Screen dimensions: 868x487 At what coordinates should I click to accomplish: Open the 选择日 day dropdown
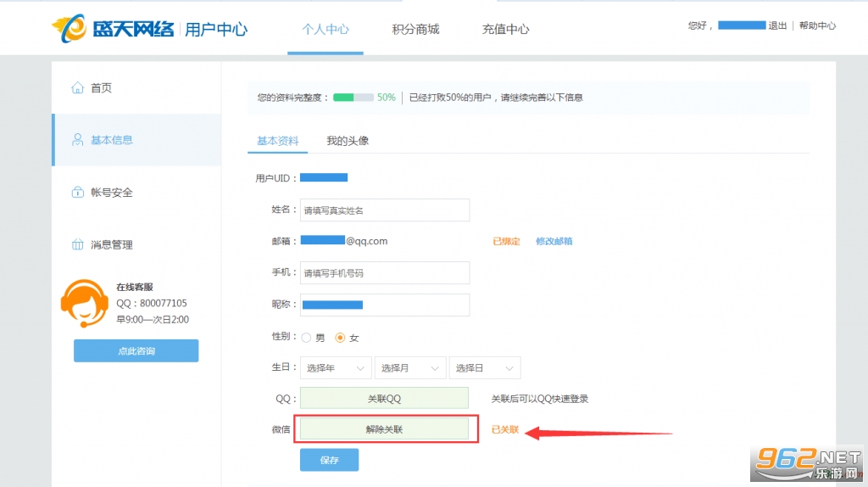tap(485, 368)
